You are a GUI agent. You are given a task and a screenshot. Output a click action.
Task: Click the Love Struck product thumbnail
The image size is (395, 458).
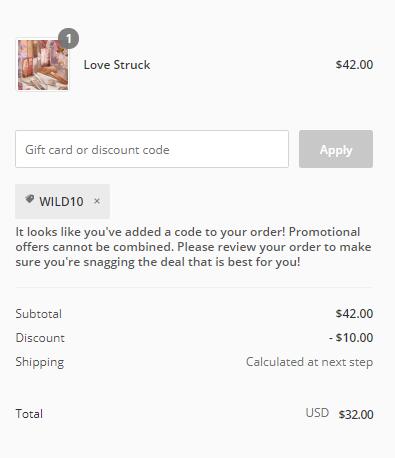pyautogui.click(x=43, y=65)
